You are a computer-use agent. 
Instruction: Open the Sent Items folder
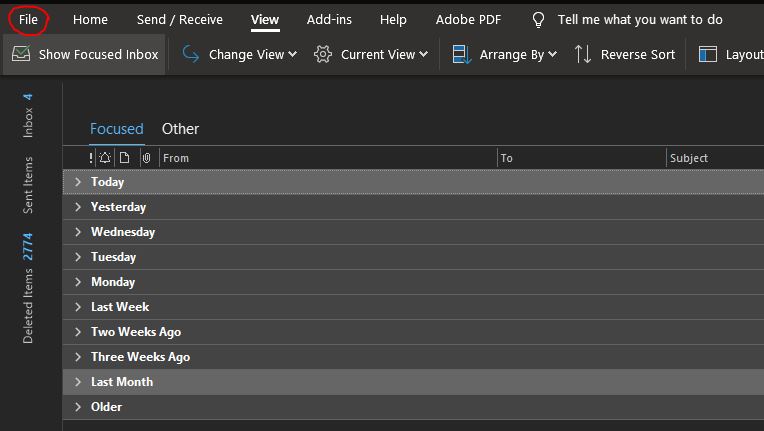click(28, 185)
